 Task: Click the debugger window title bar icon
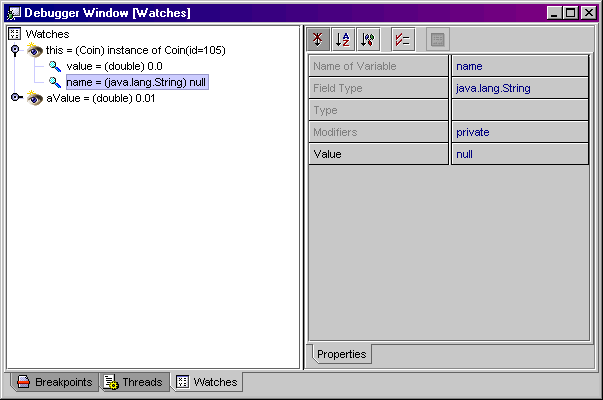tap(14, 13)
